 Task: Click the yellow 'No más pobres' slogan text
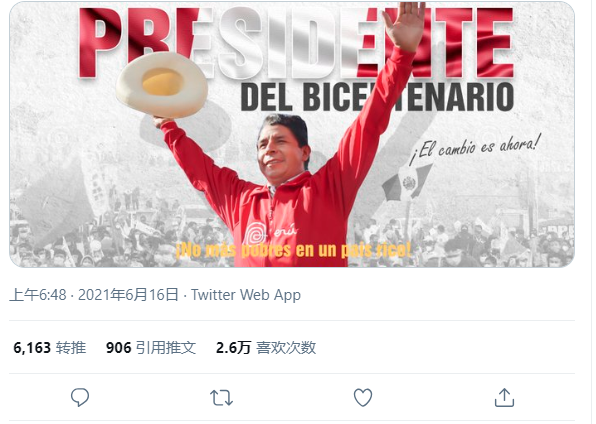point(293,250)
